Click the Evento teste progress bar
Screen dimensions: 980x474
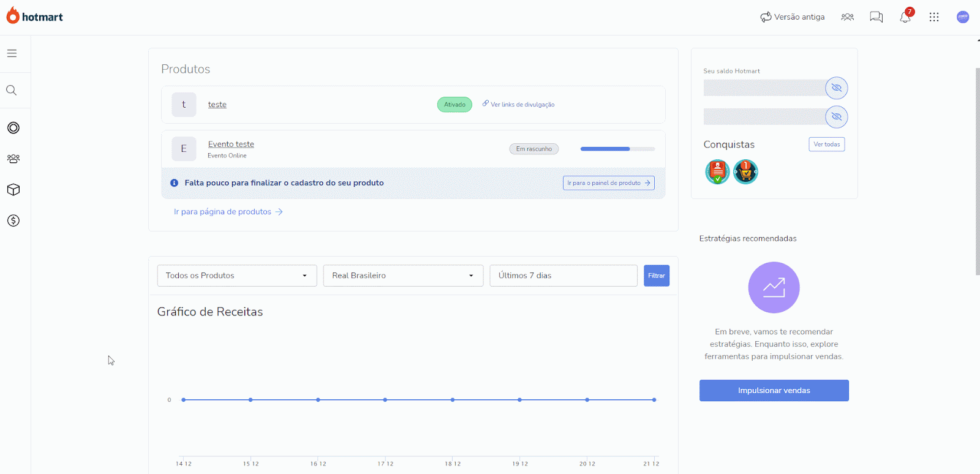618,149
